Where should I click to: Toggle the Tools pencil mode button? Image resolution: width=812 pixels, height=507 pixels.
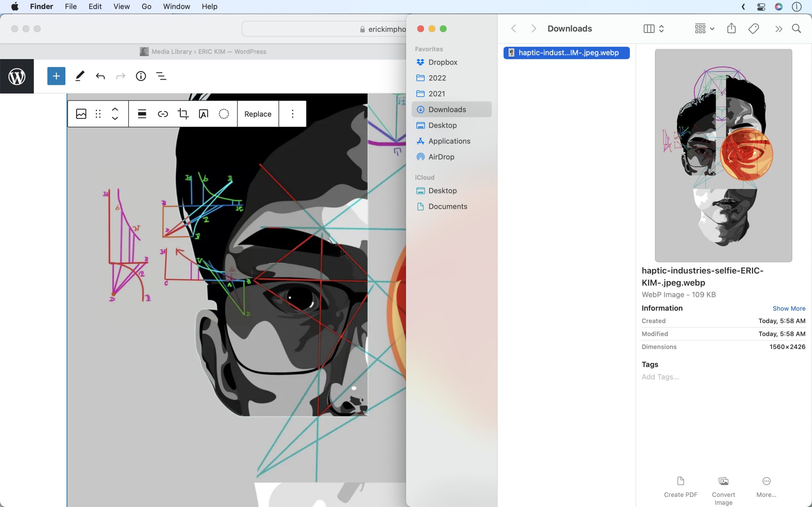[80, 76]
